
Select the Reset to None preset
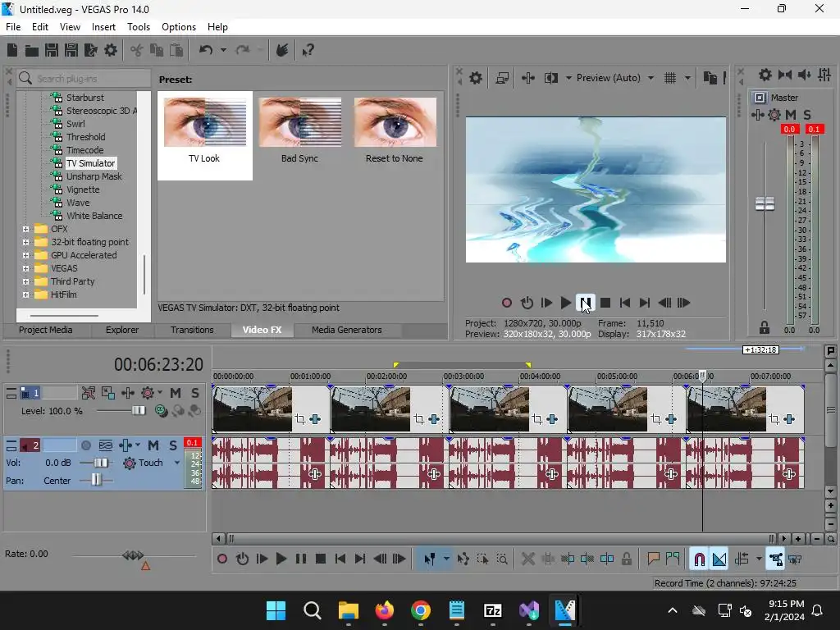[395, 130]
